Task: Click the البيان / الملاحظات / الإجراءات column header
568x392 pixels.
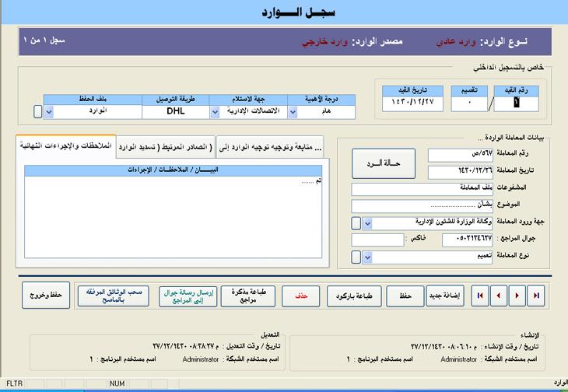Action: coord(174,170)
